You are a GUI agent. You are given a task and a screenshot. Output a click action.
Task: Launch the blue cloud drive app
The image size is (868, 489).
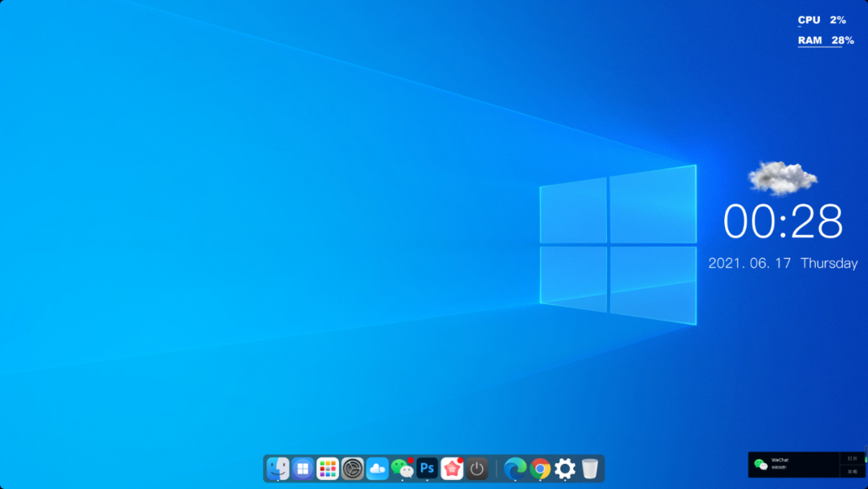pyautogui.click(x=378, y=468)
